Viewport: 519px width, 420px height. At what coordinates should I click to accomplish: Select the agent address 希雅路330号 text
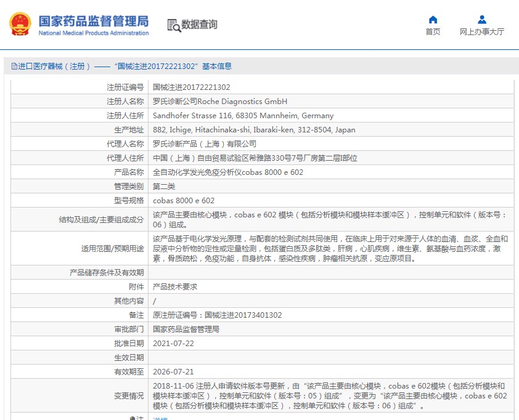(255, 158)
